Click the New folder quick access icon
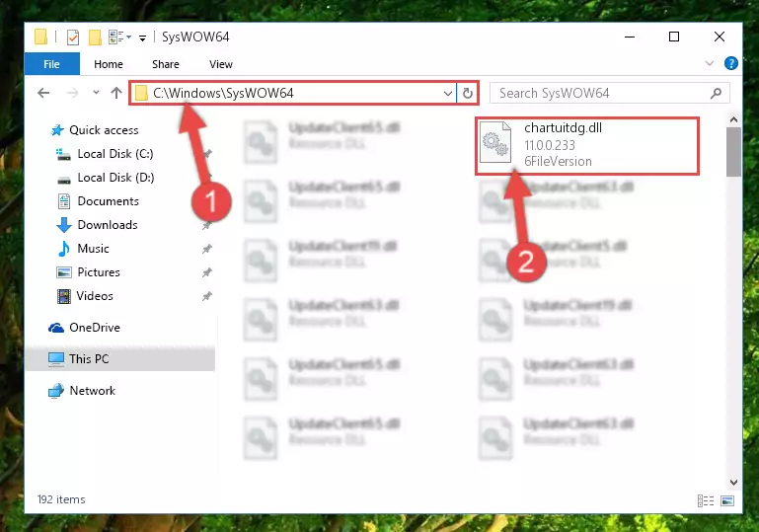 (x=95, y=37)
